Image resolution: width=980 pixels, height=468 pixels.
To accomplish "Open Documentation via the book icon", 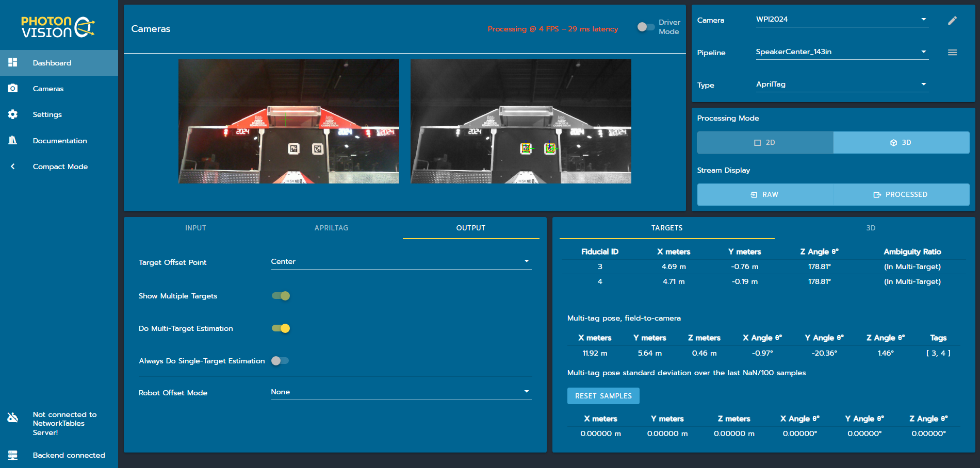I will [x=13, y=140].
